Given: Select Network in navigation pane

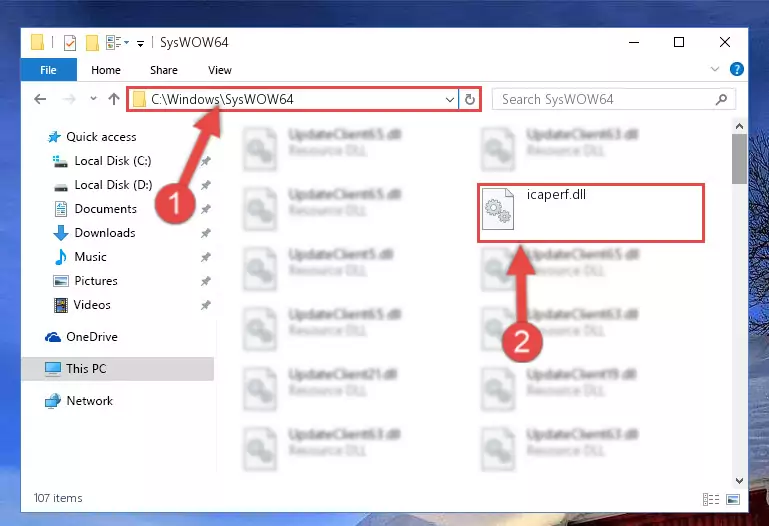Looking at the screenshot, I should tap(89, 401).
